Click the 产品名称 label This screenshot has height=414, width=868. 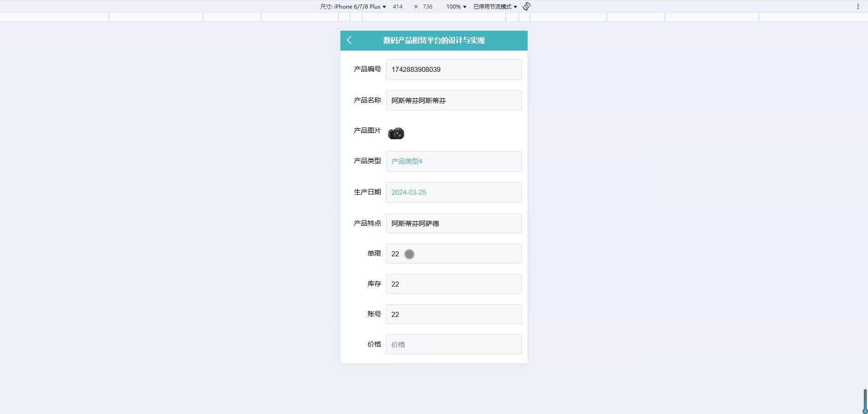pos(367,100)
